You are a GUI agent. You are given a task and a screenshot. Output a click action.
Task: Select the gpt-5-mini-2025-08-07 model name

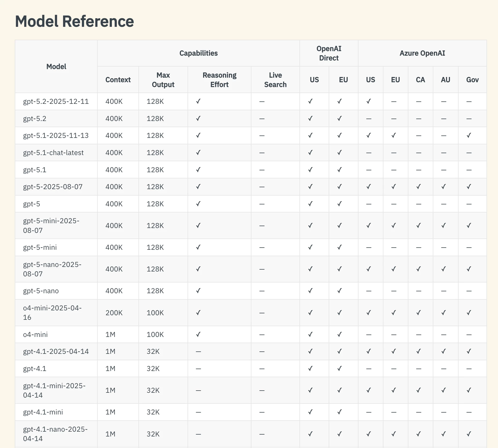[x=51, y=226]
